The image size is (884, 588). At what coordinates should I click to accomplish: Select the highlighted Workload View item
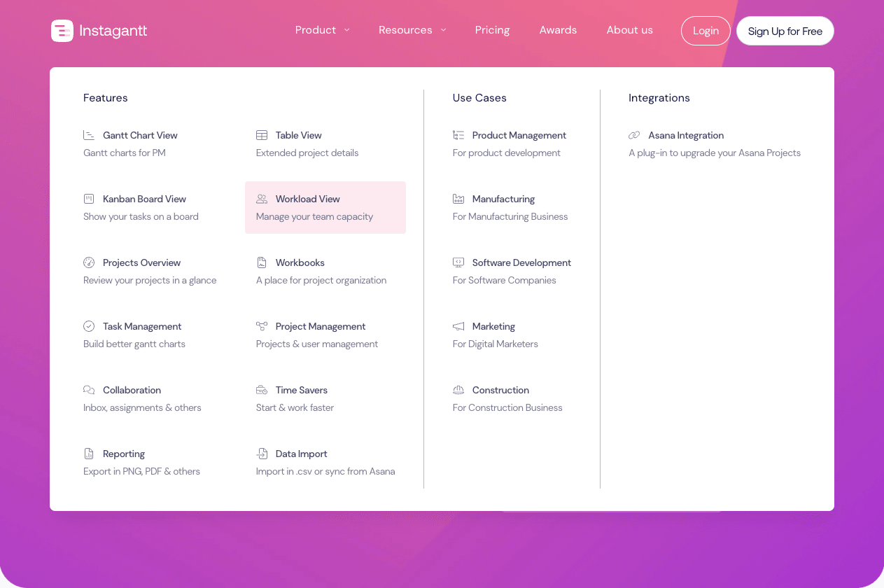click(x=325, y=207)
